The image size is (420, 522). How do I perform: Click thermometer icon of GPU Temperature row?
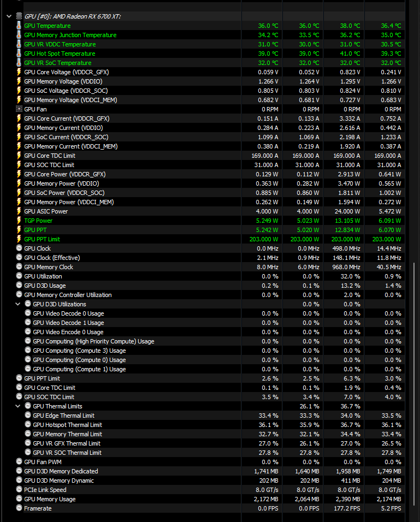19,26
